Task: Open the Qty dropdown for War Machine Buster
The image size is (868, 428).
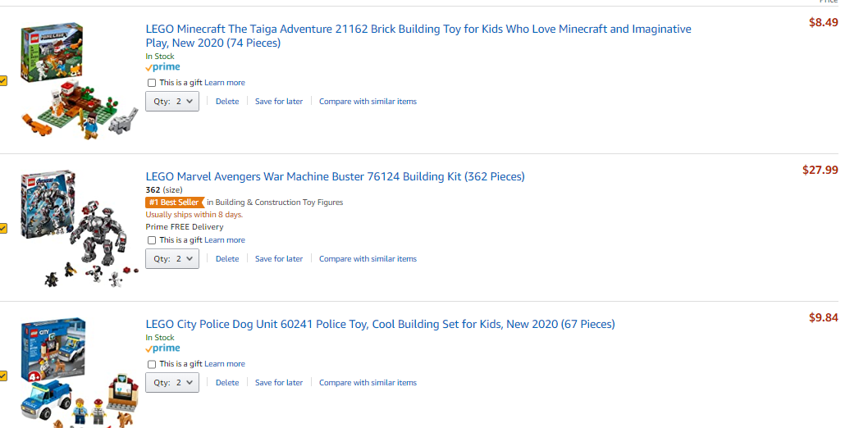Action: click(172, 259)
